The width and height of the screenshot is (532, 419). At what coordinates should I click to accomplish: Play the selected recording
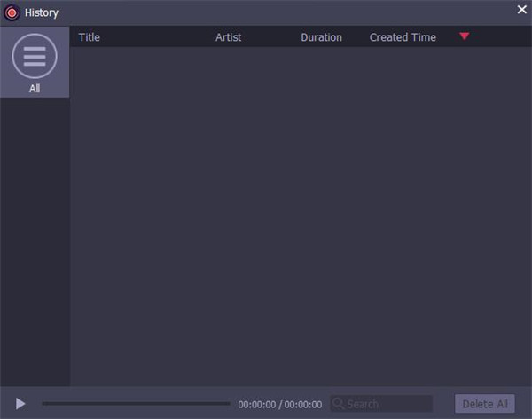[x=20, y=404]
